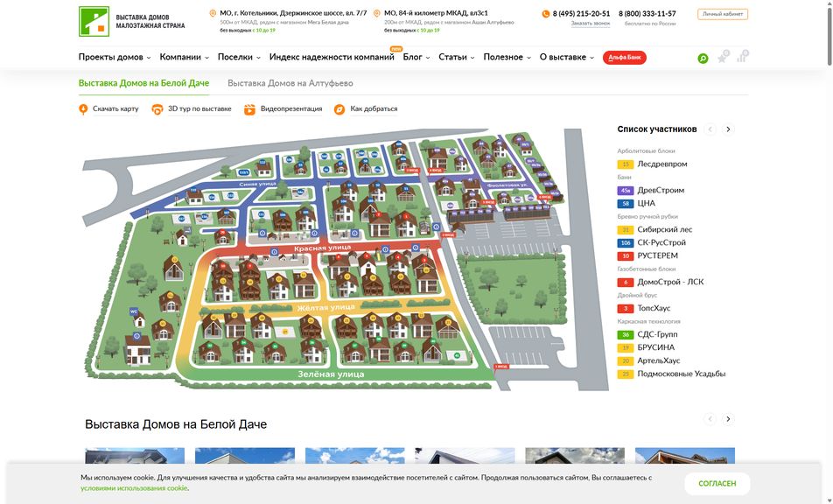Select yellow badge 25 for Подмосковные Усадьбы
The height and width of the screenshot is (504, 833).
(626, 374)
